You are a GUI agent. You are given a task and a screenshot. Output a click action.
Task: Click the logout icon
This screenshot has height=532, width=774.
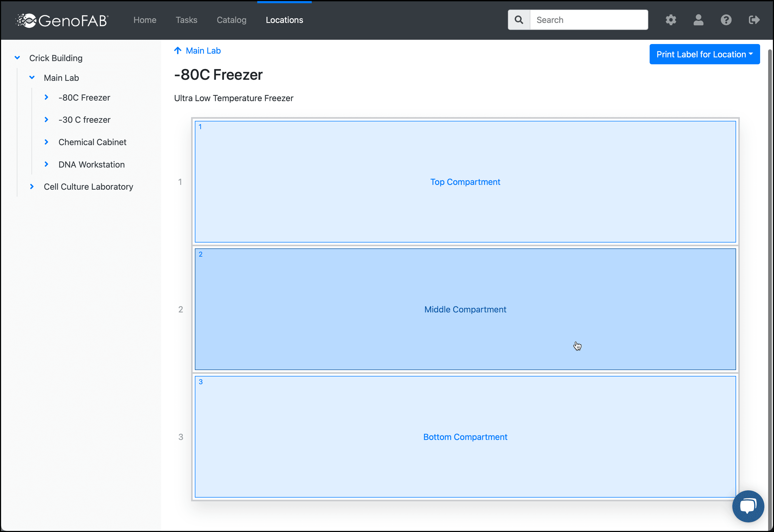click(754, 20)
